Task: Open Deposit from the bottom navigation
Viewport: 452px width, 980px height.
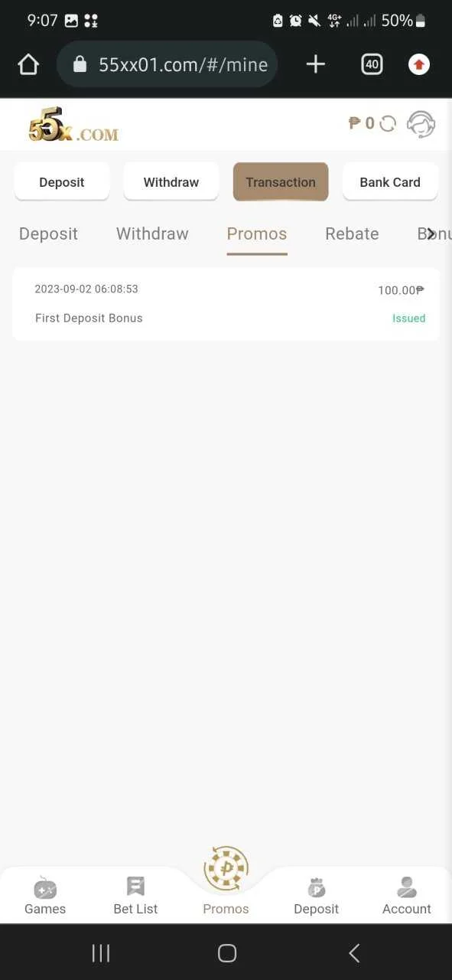Action: click(317, 897)
